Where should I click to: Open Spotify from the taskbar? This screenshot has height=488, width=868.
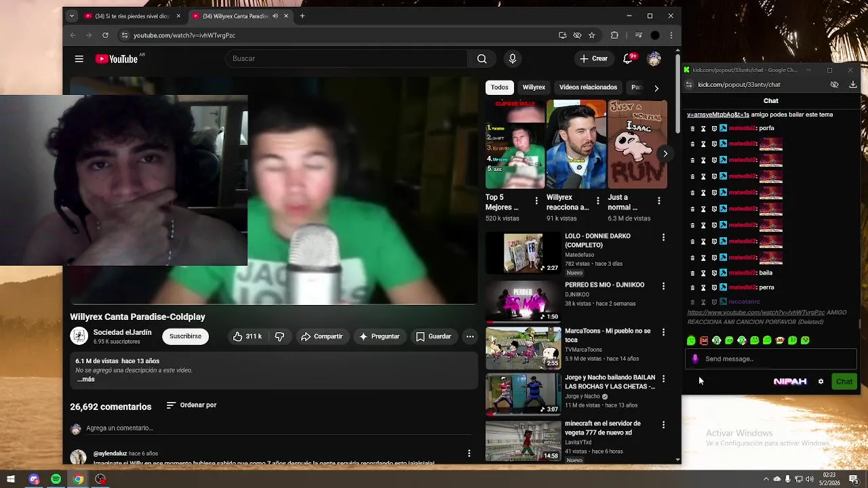(56, 479)
